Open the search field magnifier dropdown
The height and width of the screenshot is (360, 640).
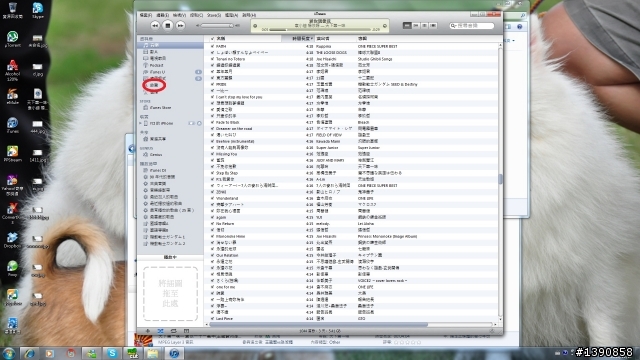[x=453, y=26]
